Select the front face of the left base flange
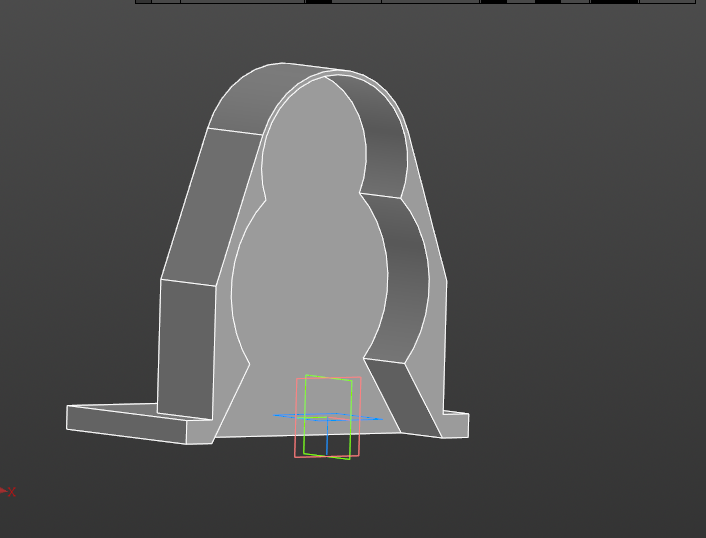The width and height of the screenshot is (706, 538). click(x=126, y=425)
